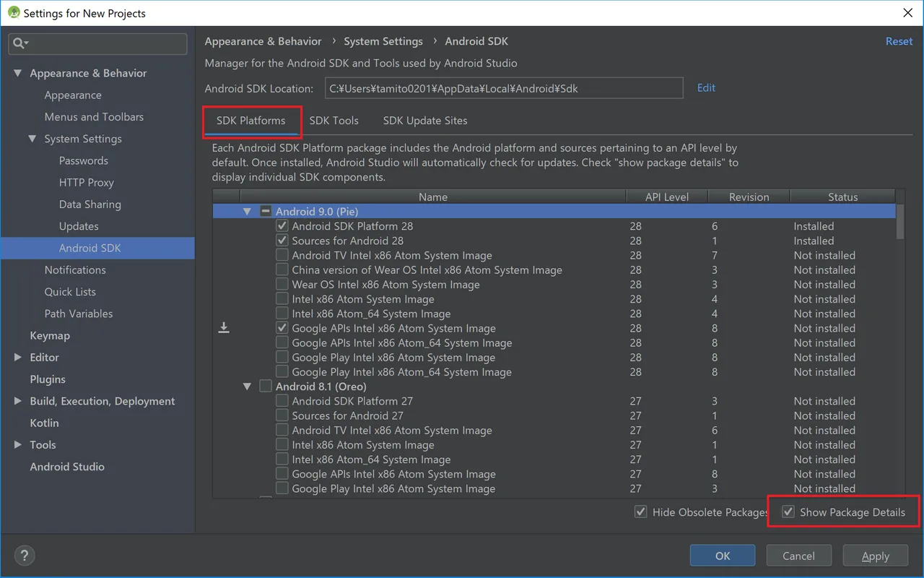Select Quick Lists settings
924x578 pixels.
(x=70, y=291)
